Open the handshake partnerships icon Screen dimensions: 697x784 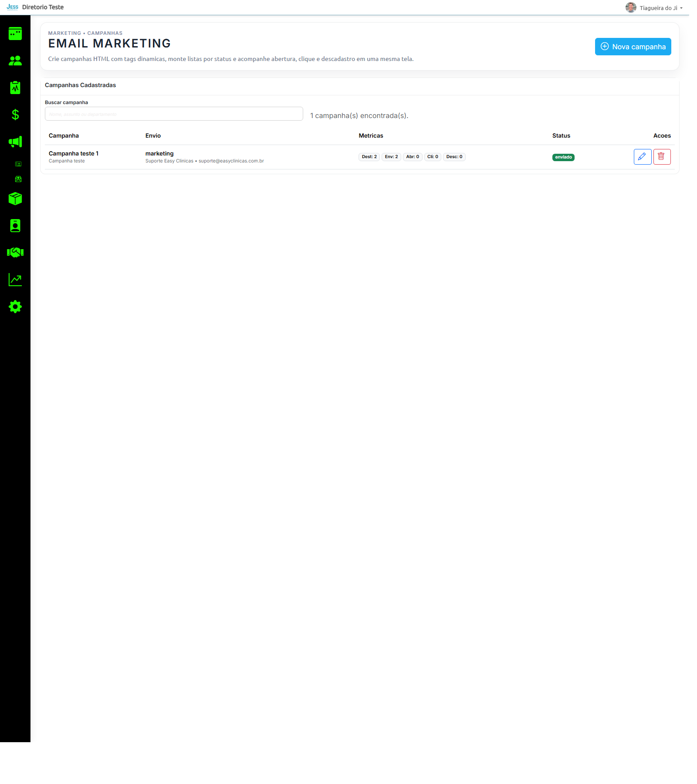pos(15,253)
